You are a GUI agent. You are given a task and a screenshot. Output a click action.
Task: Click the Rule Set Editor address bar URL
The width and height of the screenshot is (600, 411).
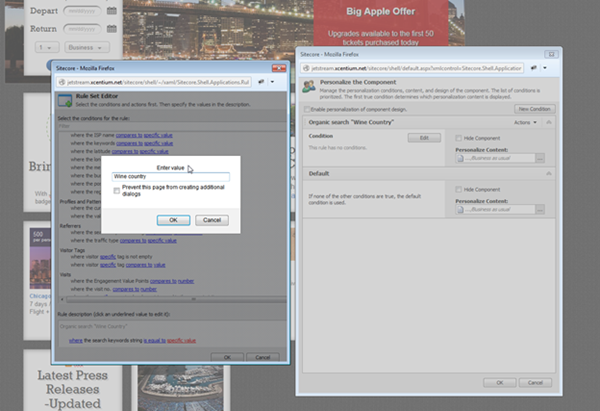point(158,82)
